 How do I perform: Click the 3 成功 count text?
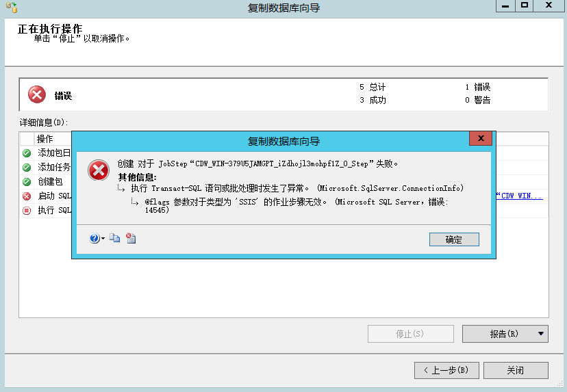(373, 100)
